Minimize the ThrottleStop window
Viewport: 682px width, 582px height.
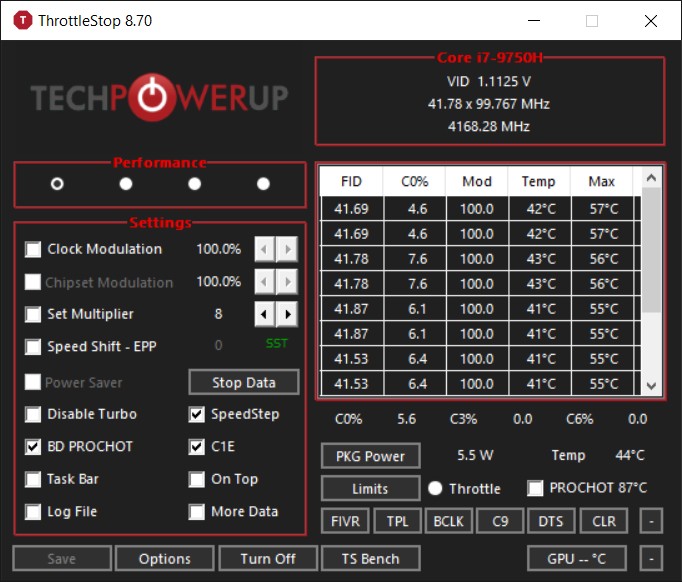[534, 20]
